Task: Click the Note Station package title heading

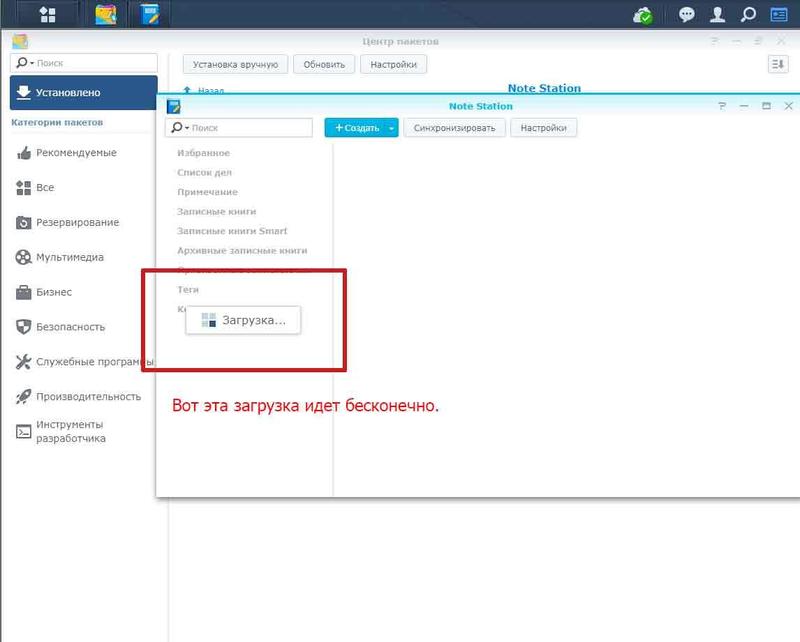Action: [x=544, y=88]
